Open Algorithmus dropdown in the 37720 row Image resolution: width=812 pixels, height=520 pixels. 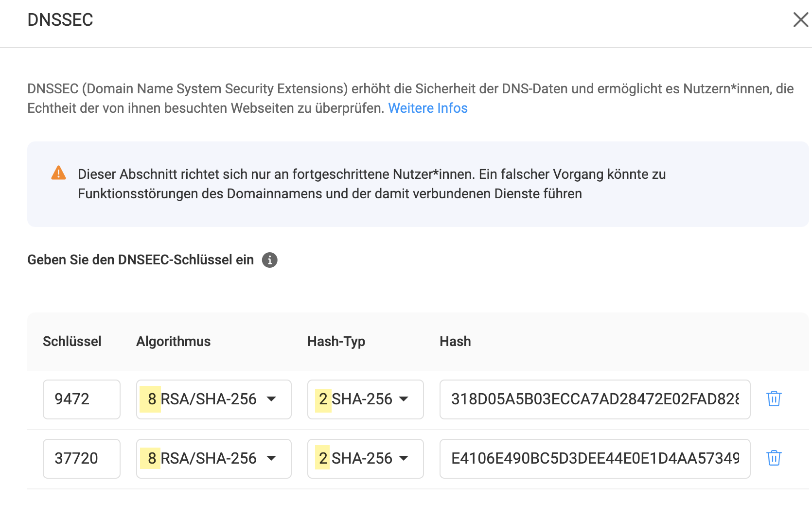[213, 459]
